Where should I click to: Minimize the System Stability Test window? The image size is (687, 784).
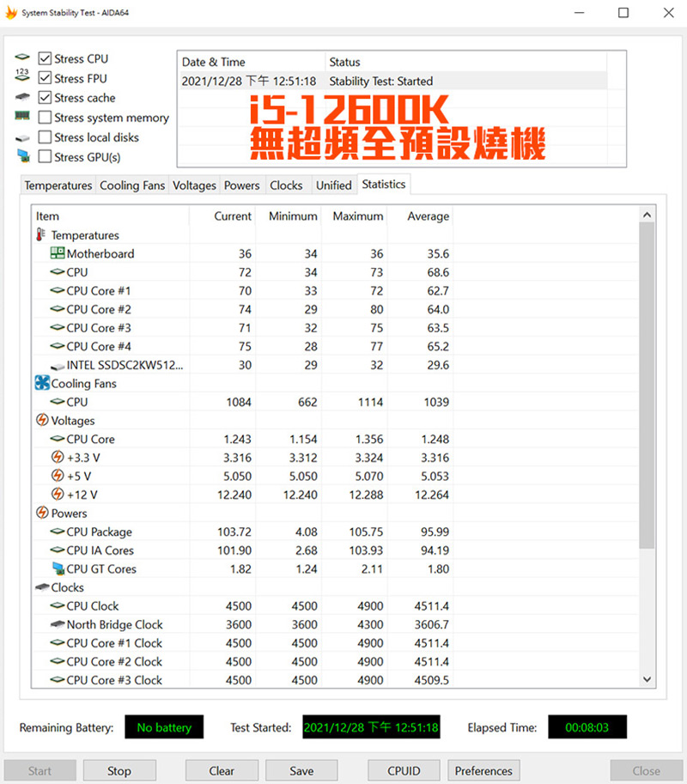click(x=580, y=13)
